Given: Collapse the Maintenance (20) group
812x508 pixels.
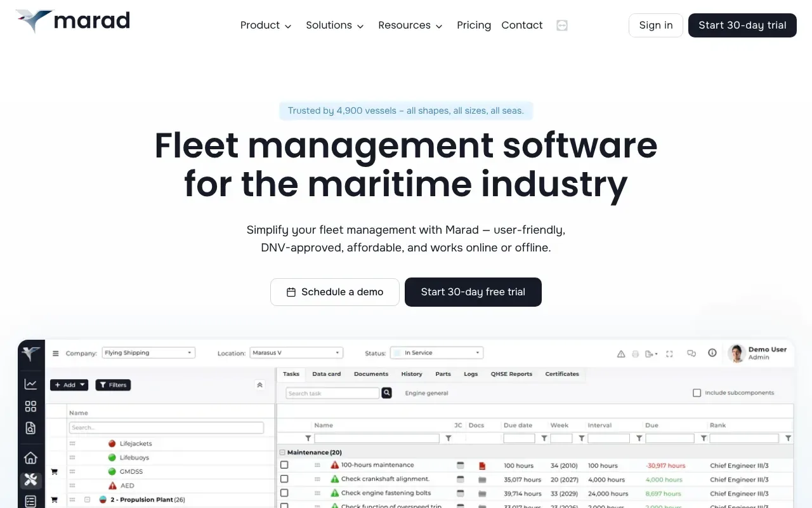Looking at the screenshot, I should tap(282, 453).
